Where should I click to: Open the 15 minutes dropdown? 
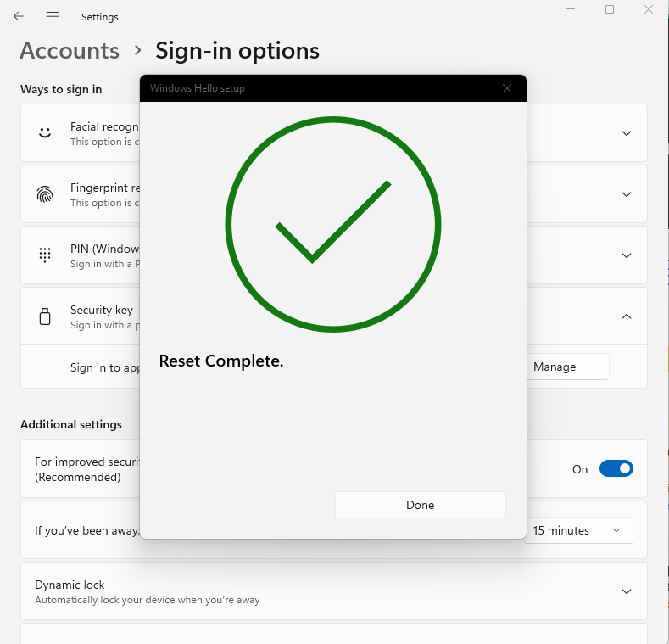pos(578,530)
